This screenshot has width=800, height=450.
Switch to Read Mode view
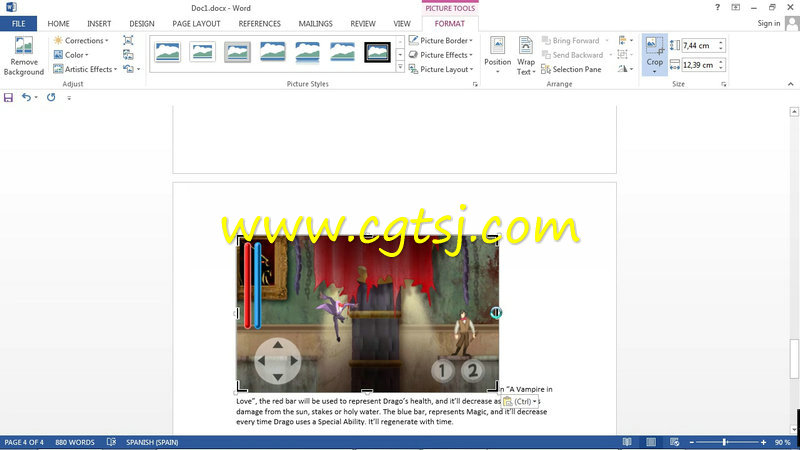click(x=627, y=442)
